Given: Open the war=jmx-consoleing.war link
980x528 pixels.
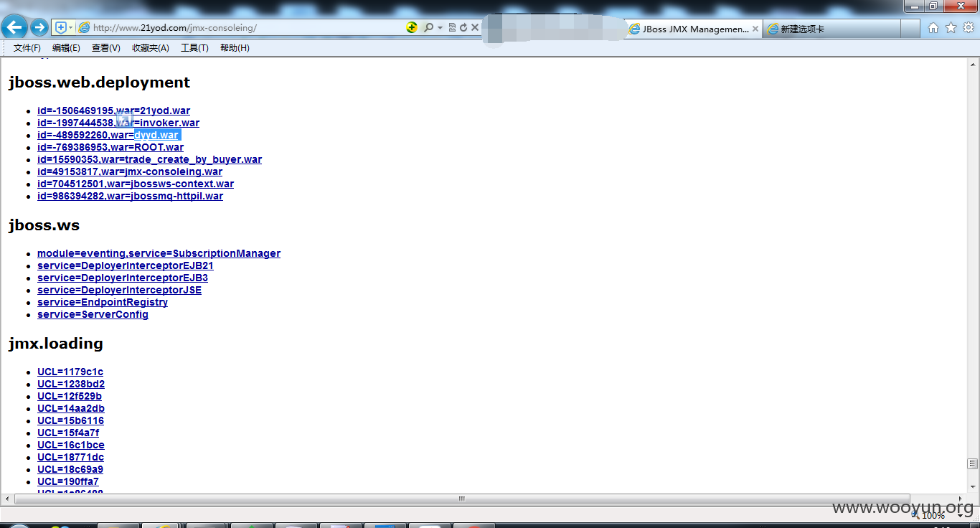Looking at the screenshot, I should [130, 171].
